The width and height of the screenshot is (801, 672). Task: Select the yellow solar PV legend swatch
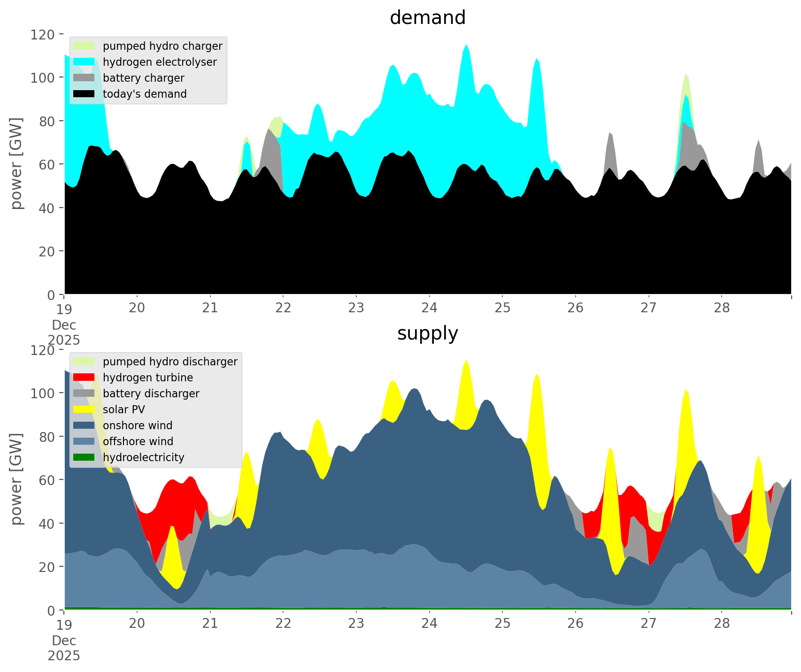tap(84, 409)
